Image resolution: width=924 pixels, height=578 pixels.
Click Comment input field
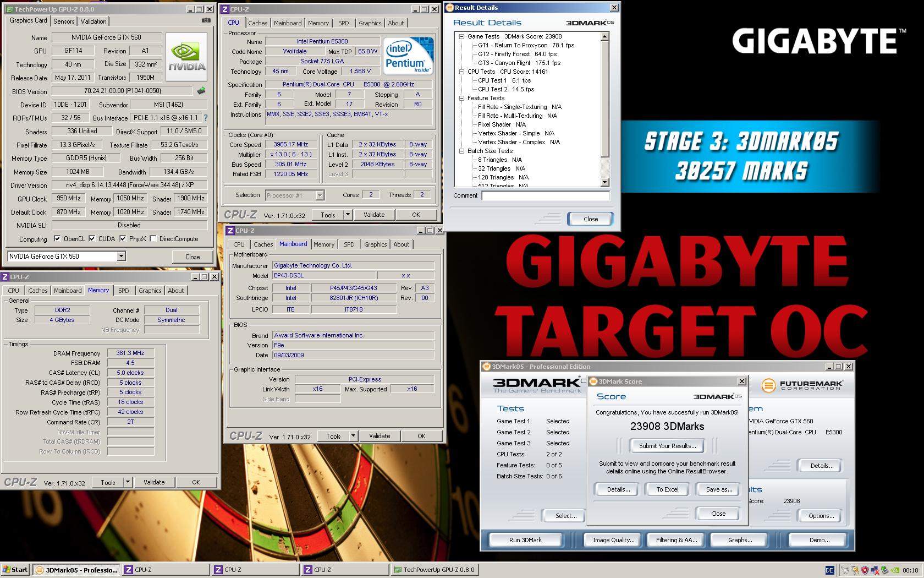pyautogui.click(x=546, y=195)
